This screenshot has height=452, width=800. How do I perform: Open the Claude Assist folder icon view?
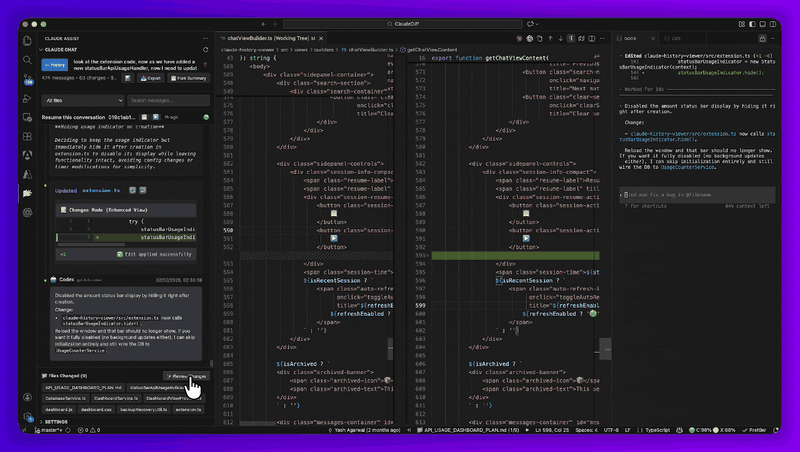coord(28,193)
